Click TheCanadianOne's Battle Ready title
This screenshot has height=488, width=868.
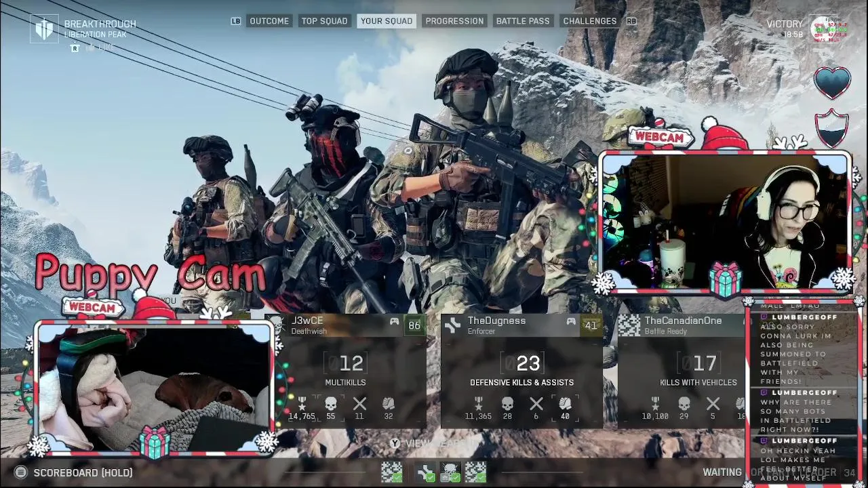click(x=665, y=331)
